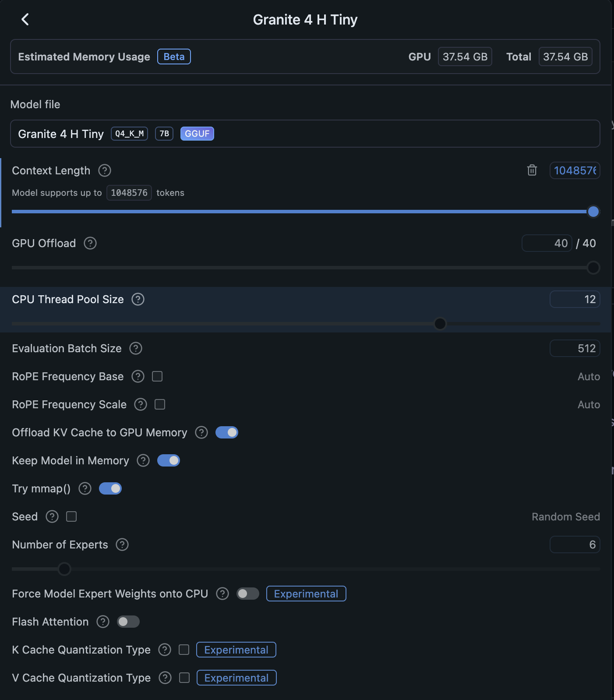
Task: Open help icon for Number of Experts
Action: (122, 544)
